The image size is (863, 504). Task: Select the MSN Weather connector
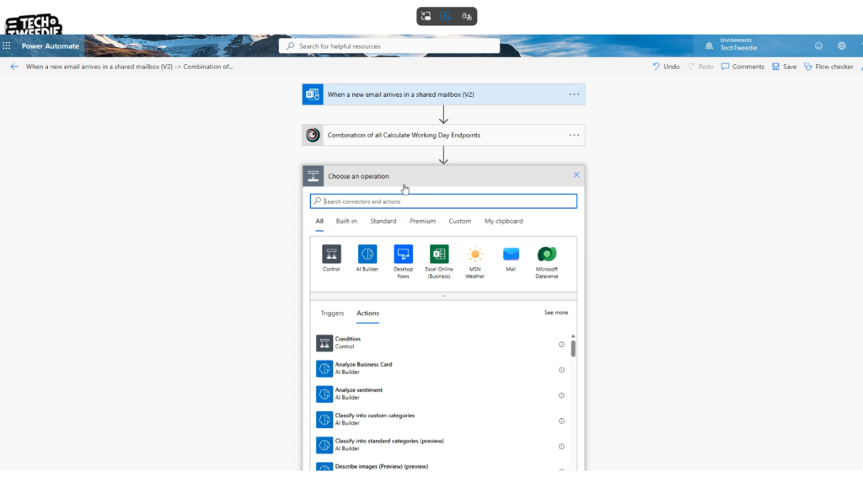tap(475, 255)
